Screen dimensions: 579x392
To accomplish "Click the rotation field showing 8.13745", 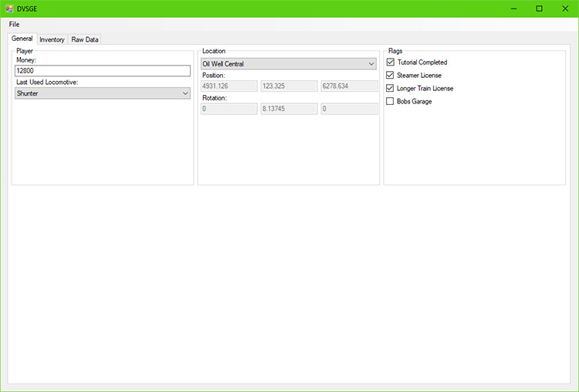I will [289, 109].
